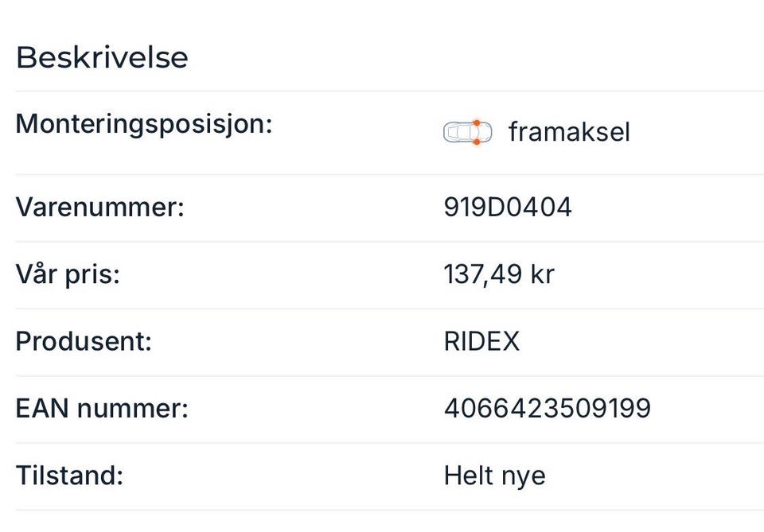Click the Produsent label
764x532 pixels.
coord(83,341)
